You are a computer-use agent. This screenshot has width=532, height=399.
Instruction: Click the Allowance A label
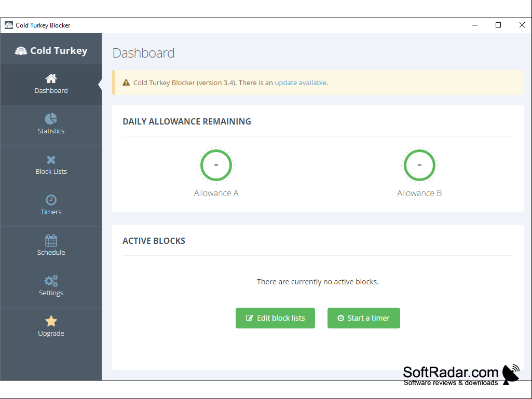tap(216, 193)
